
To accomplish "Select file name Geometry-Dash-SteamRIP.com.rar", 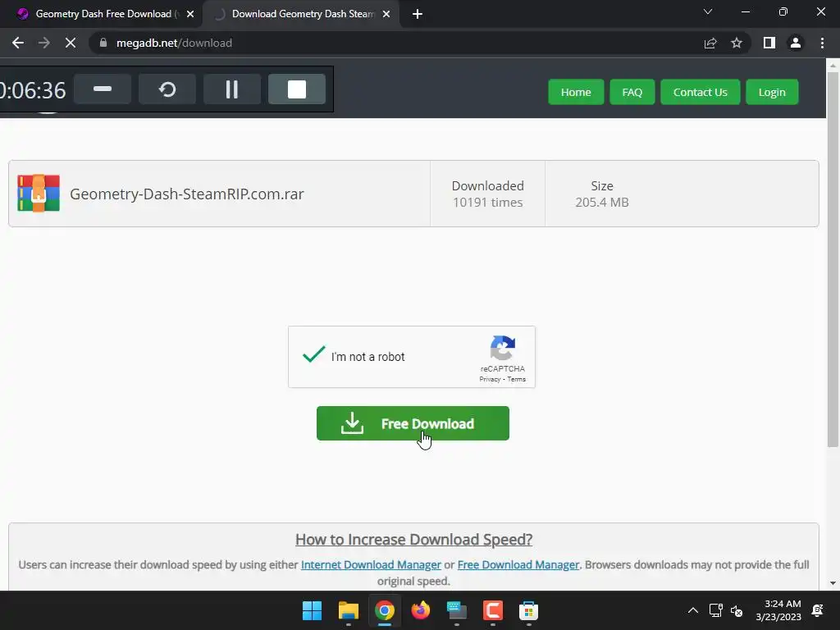I will click(186, 194).
